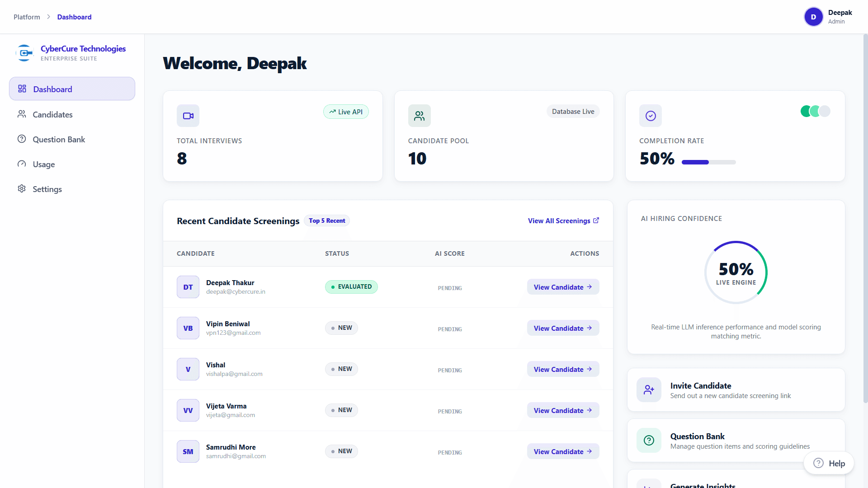View Candidate for Vishal
This screenshot has width=868, height=488.
[x=563, y=369]
